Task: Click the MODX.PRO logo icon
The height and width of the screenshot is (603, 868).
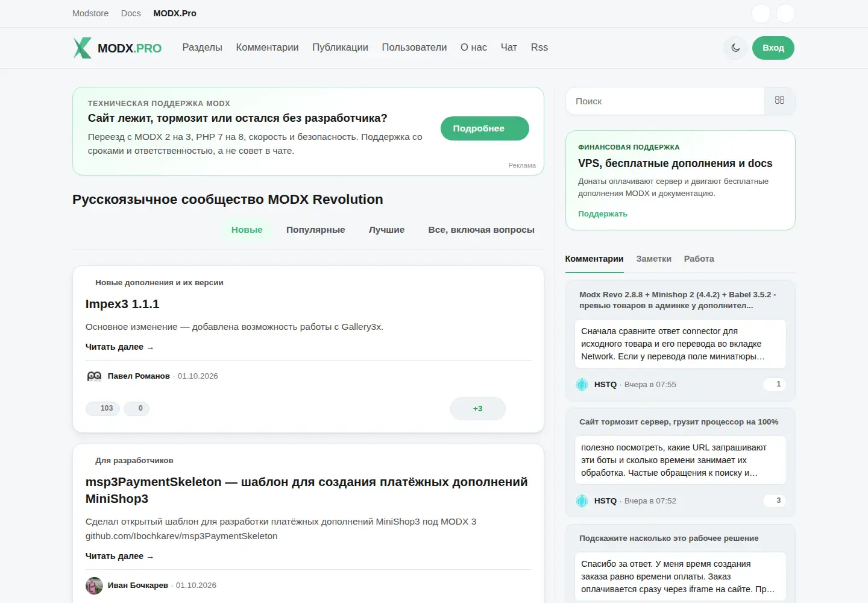Action: (83, 48)
